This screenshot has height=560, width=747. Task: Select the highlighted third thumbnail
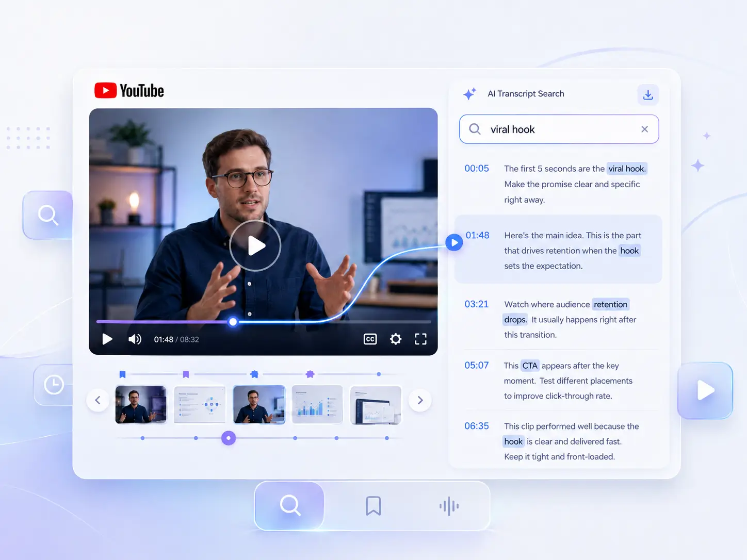coord(259,405)
